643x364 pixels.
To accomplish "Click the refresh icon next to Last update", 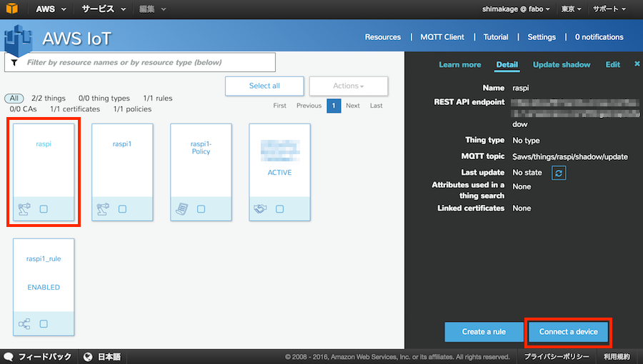I will (559, 173).
